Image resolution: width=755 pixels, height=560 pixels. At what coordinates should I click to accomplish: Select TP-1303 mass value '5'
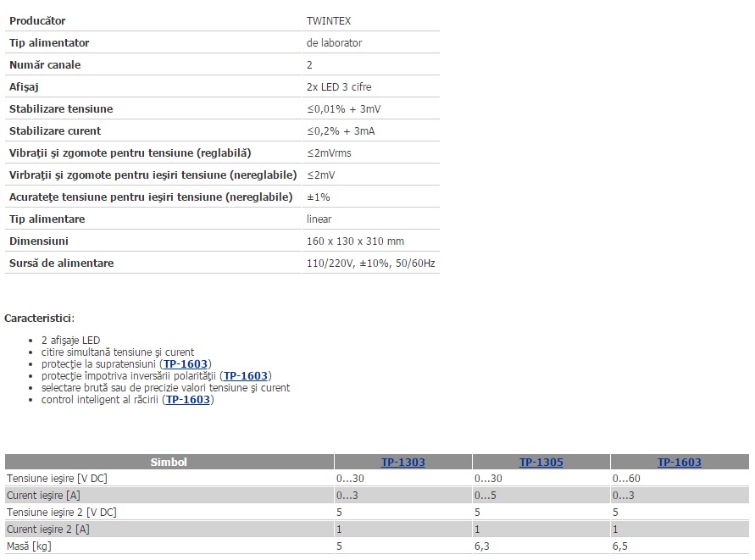point(339,546)
